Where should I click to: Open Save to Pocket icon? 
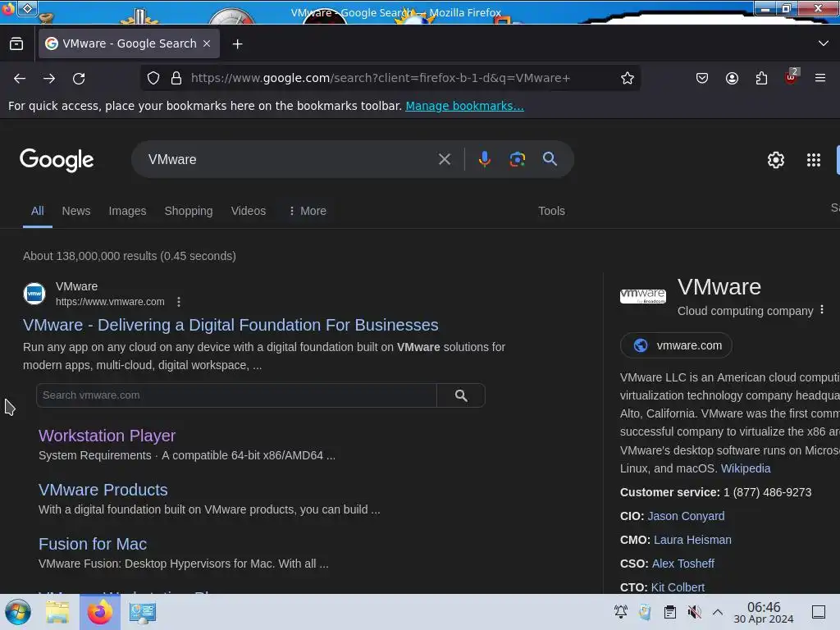[702, 78]
